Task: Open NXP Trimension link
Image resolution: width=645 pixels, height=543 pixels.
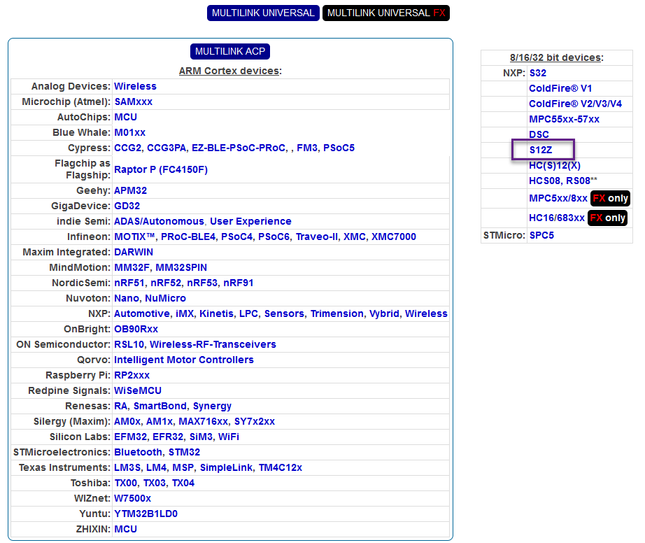Action: coord(337,314)
